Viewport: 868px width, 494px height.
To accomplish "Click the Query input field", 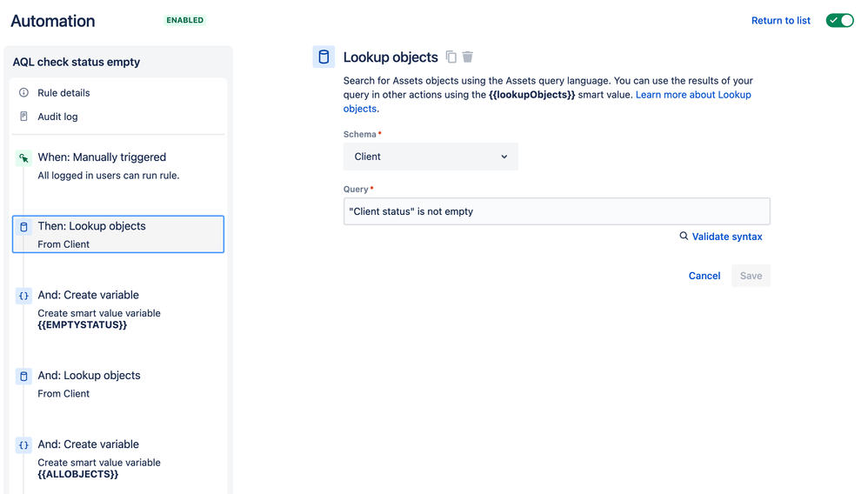I will point(557,211).
